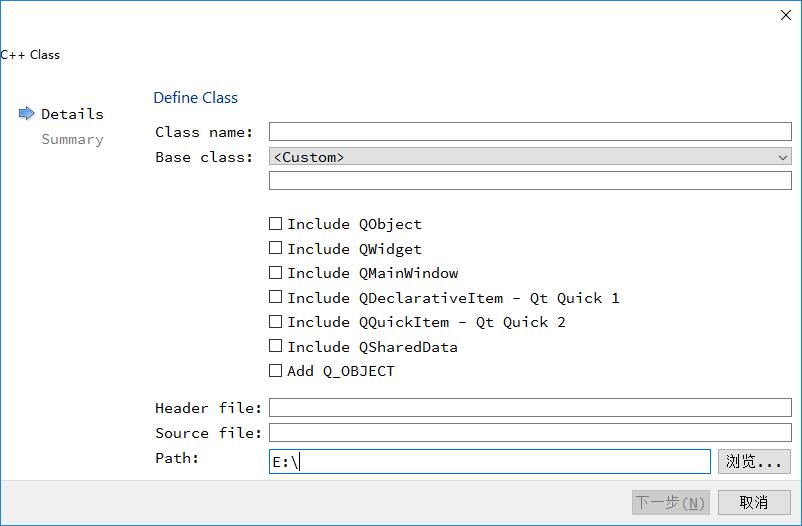
Task: Click the 下一步(N) next button
Action: [670, 502]
